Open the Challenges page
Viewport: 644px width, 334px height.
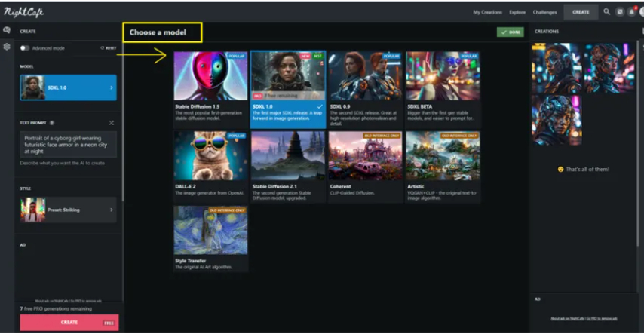[x=544, y=12]
